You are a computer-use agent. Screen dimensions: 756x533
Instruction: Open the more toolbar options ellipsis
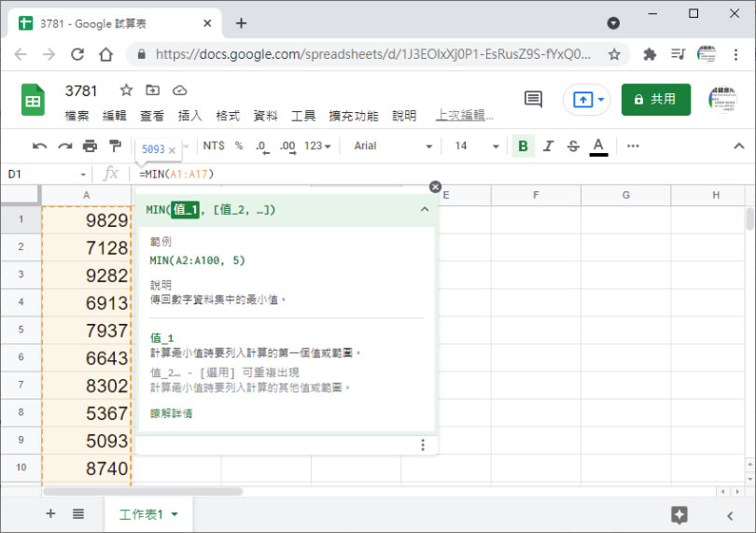pos(633,146)
